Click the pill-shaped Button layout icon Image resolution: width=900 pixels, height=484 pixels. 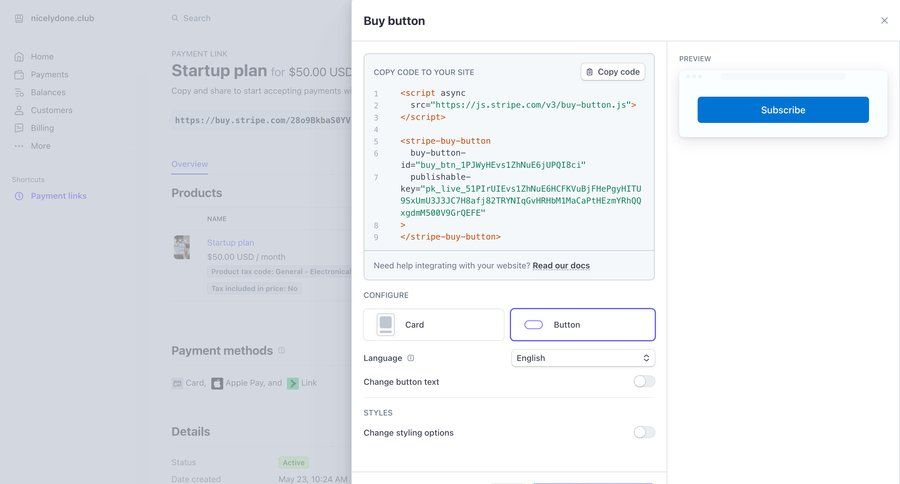click(x=533, y=324)
